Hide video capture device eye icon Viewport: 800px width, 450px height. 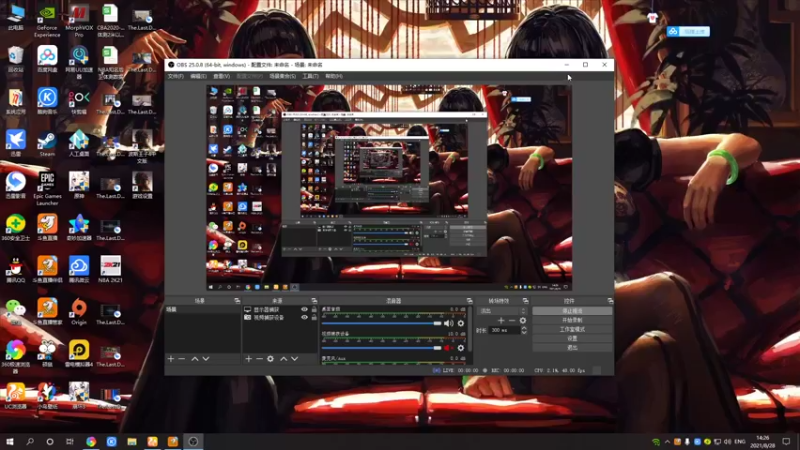pos(305,317)
